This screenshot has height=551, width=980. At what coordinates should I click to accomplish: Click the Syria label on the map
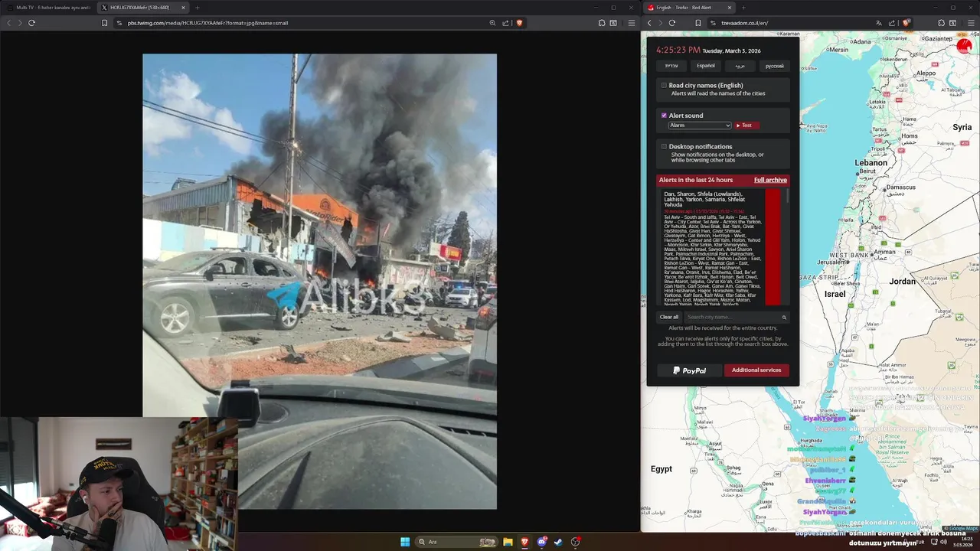962,127
